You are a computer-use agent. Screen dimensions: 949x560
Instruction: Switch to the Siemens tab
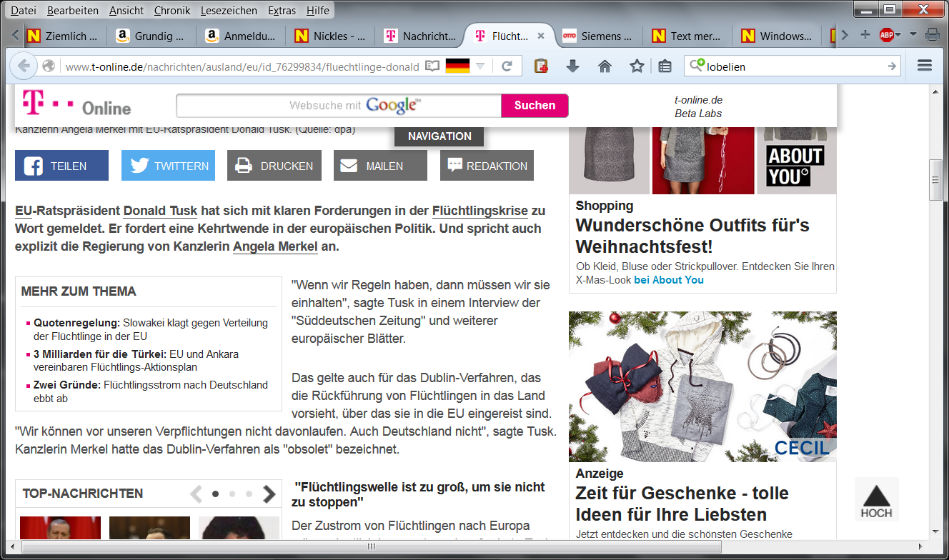pyautogui.click(x=597, y=36)
